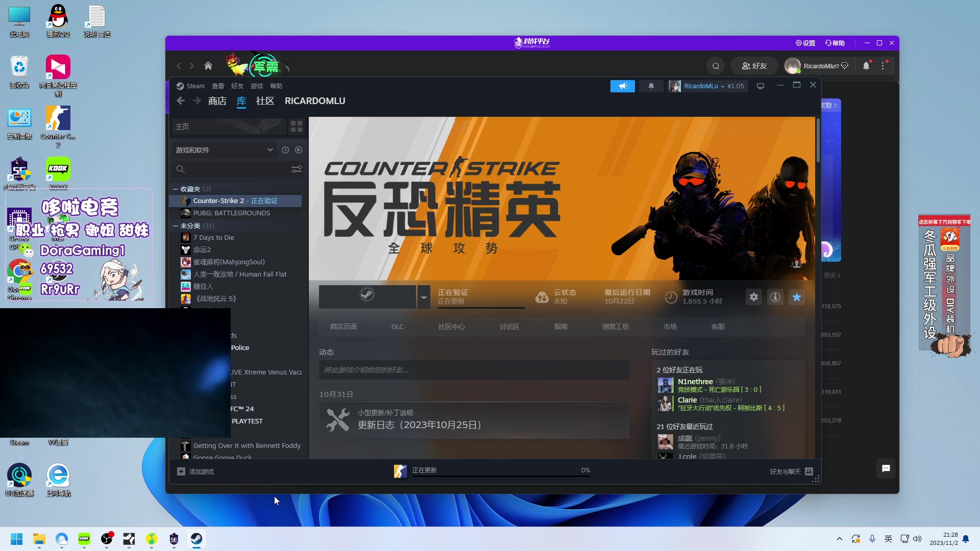Open 5E platform Settings
This screenshot has height=551, width=980.
(805, 43)
